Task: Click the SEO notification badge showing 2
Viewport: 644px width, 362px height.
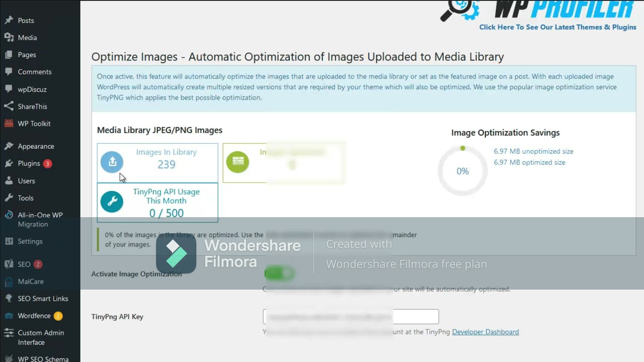Action: tap(38, 264)
